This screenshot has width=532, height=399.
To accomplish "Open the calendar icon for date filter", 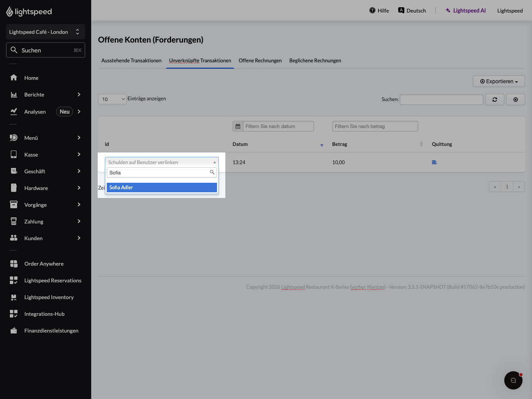I will 238,126.
